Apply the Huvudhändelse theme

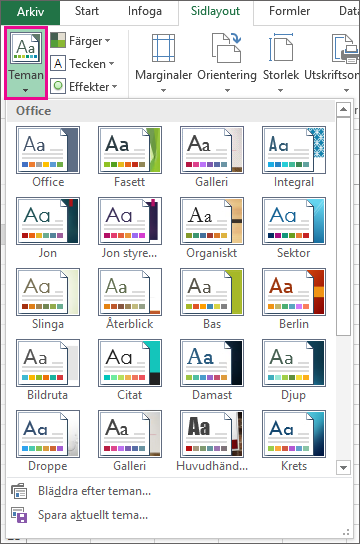[212, 441]
